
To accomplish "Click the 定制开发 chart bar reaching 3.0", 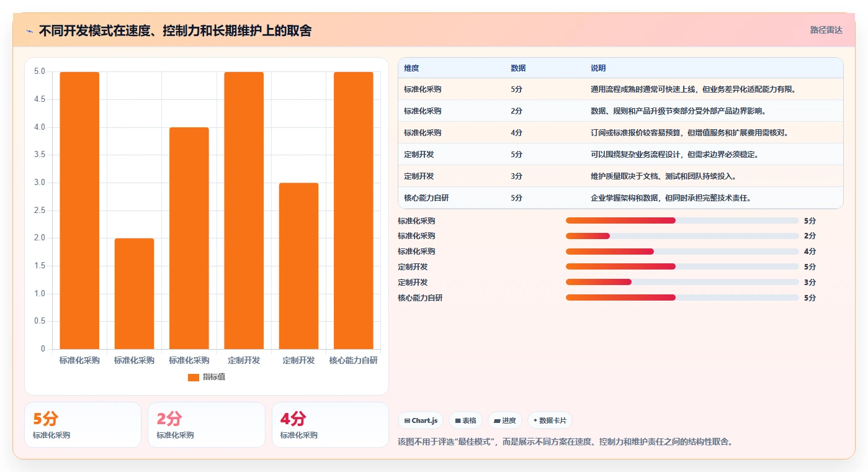I will click(x=298, y=266).
